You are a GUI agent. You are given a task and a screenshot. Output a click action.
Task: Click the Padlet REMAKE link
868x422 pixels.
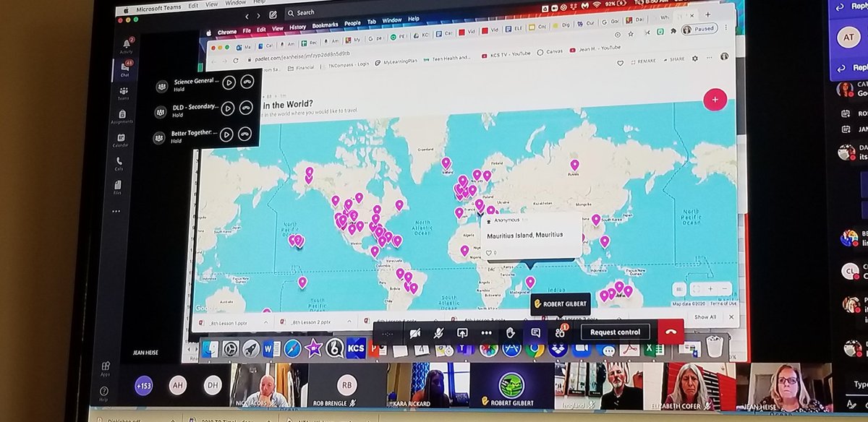click(x=643, y=60)
